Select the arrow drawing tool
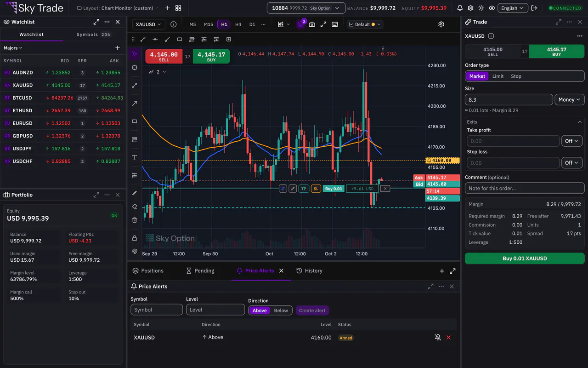The height and width of the screenshot is (368, 588). (135, 103)
